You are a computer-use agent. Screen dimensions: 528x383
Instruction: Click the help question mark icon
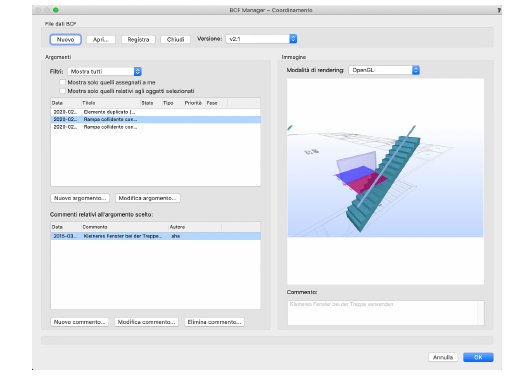[499, 10]
